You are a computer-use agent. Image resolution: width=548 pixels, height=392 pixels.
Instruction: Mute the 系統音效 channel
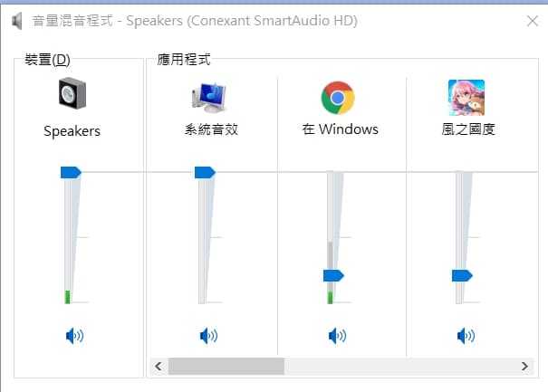[x=208, y=336]
